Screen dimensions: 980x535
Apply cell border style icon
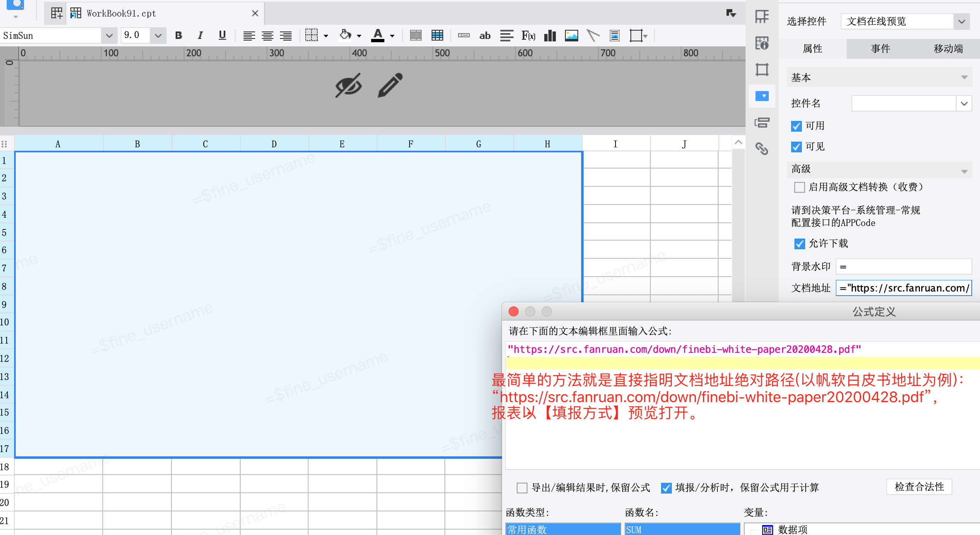click(311, 36)
